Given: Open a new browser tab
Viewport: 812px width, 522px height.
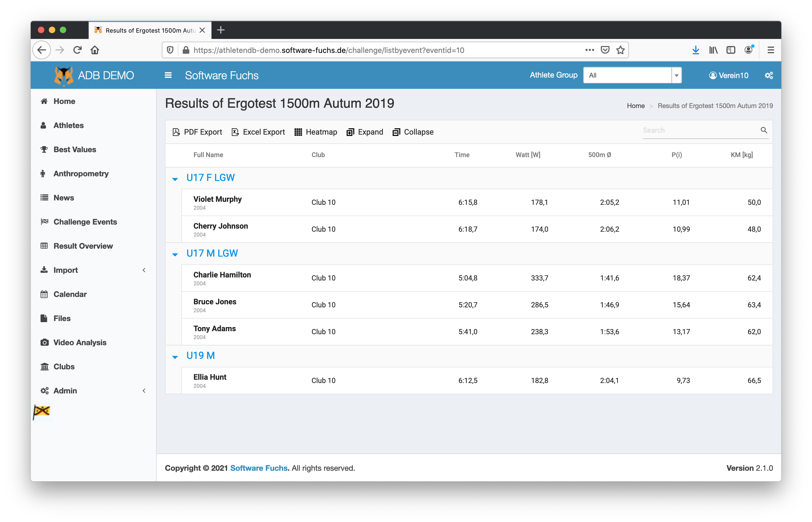Looking at the screenshot, I should tap(221, 30).
